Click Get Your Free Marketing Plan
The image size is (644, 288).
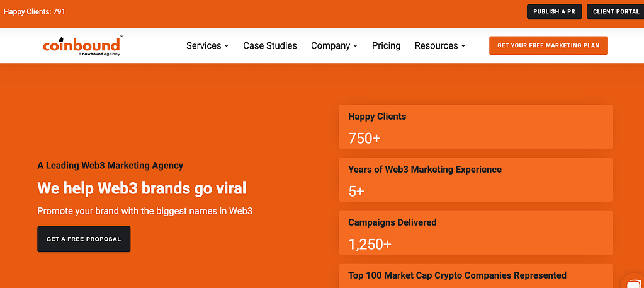click(x=548, y=45)
